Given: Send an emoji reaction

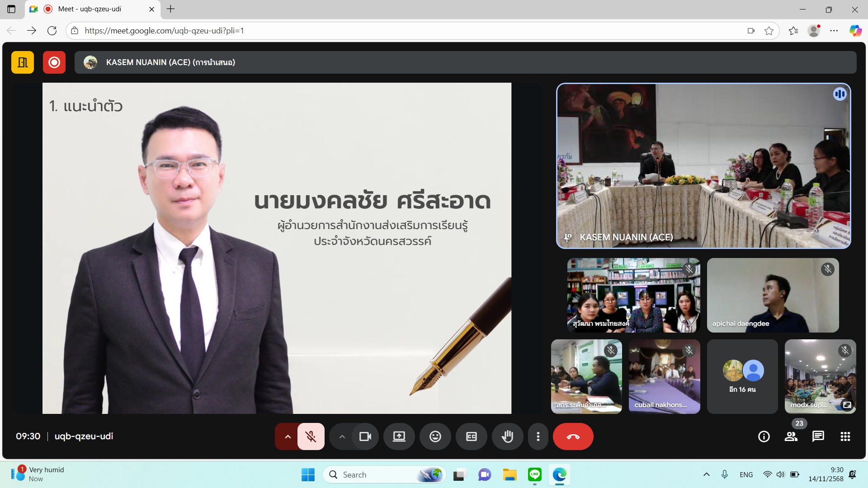Looking at the screenshot, I should tap(435, 436).
